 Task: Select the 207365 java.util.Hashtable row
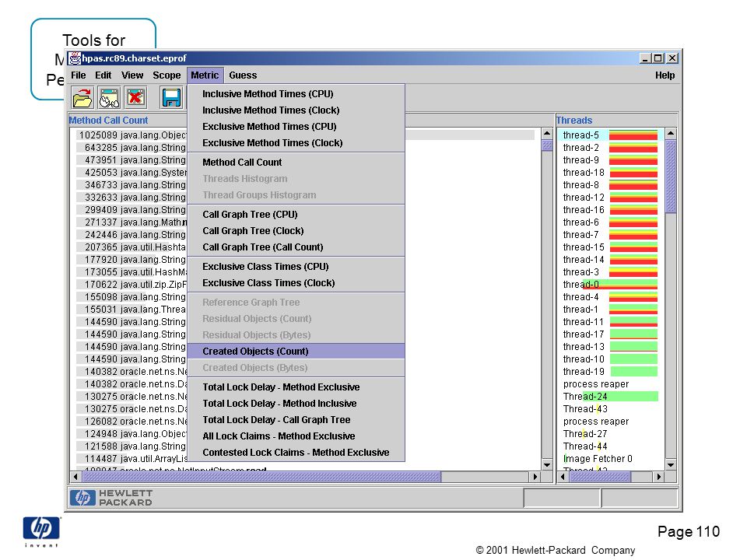(x=132, y=247)
